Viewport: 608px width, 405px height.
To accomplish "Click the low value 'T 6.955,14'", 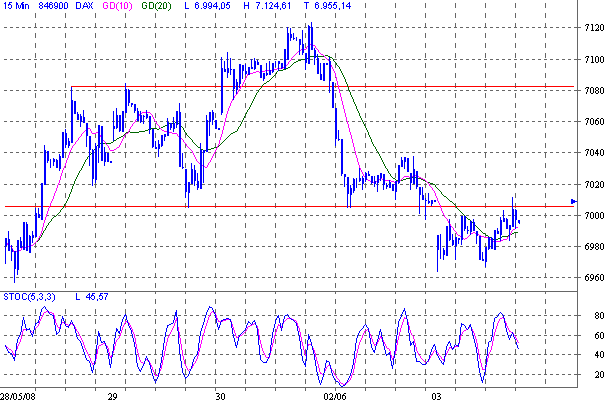I will point(328,6).
